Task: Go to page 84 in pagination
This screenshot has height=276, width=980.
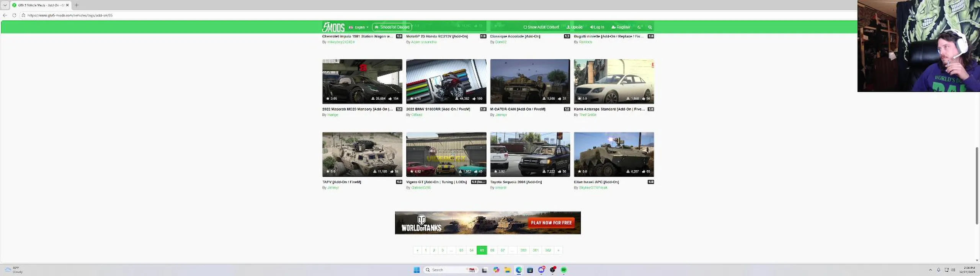Action: coord(472,250)
